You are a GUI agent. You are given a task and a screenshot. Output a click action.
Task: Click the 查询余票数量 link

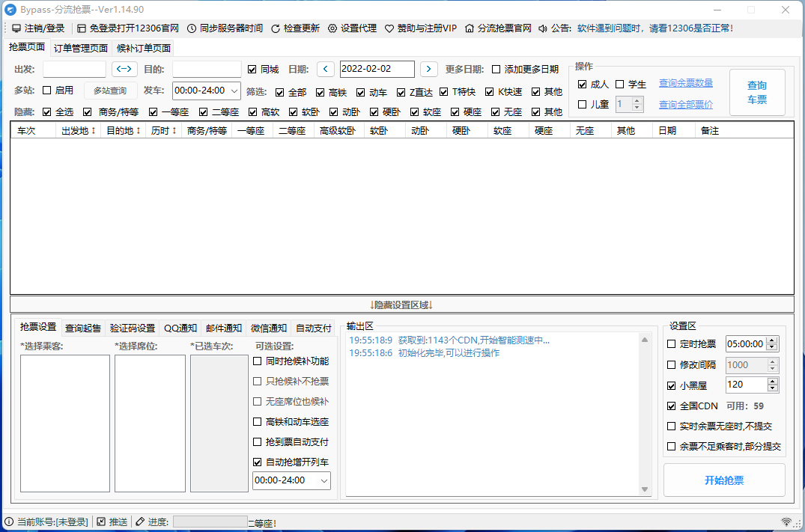click(x=685, y=83)
